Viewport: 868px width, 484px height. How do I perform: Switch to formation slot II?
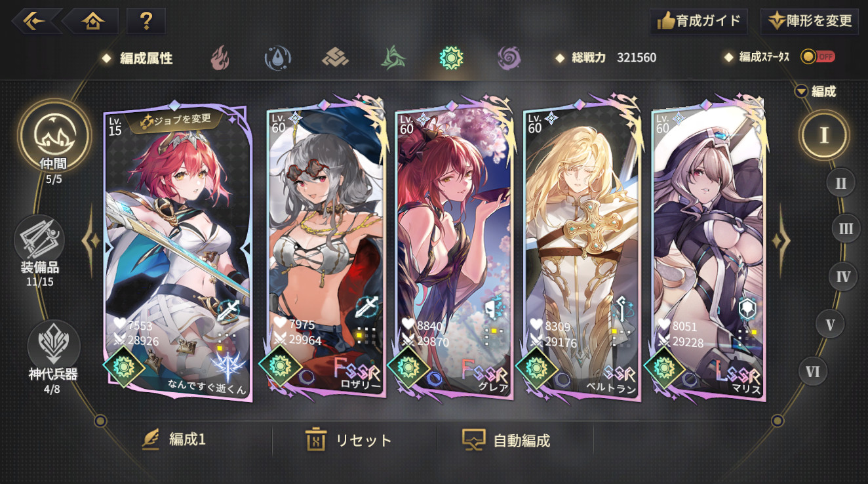tap(840, 183)
